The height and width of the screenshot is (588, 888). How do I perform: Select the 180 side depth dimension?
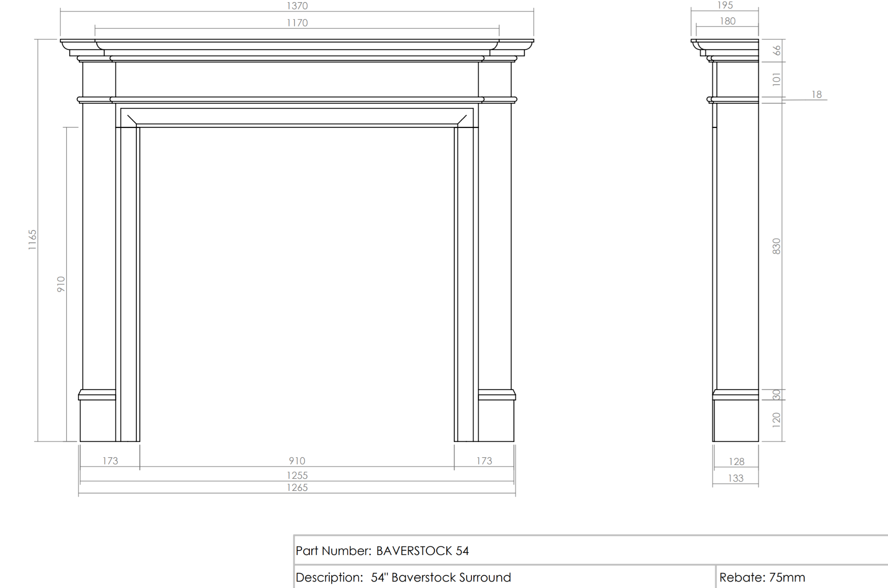(x=727, y=21)
